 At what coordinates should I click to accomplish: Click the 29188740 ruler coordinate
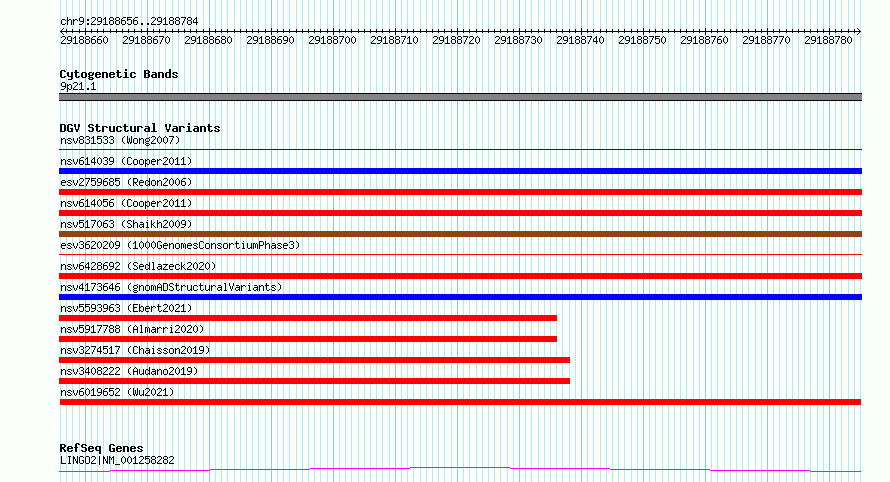(580, 40)
